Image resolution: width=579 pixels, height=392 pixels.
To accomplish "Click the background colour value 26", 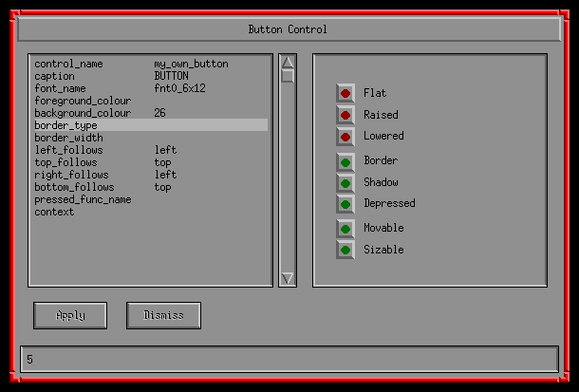I will click(x=159, y=113).
